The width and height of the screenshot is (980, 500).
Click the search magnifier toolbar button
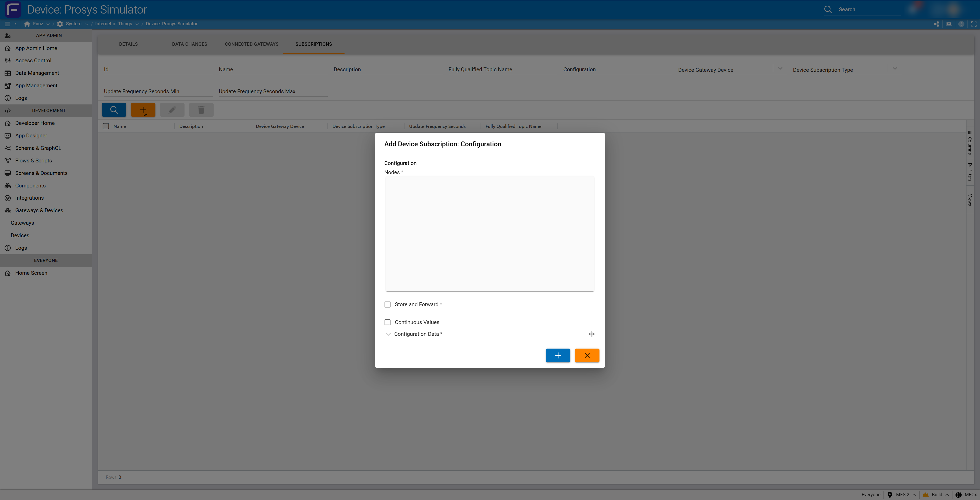(x=114, y=110)
